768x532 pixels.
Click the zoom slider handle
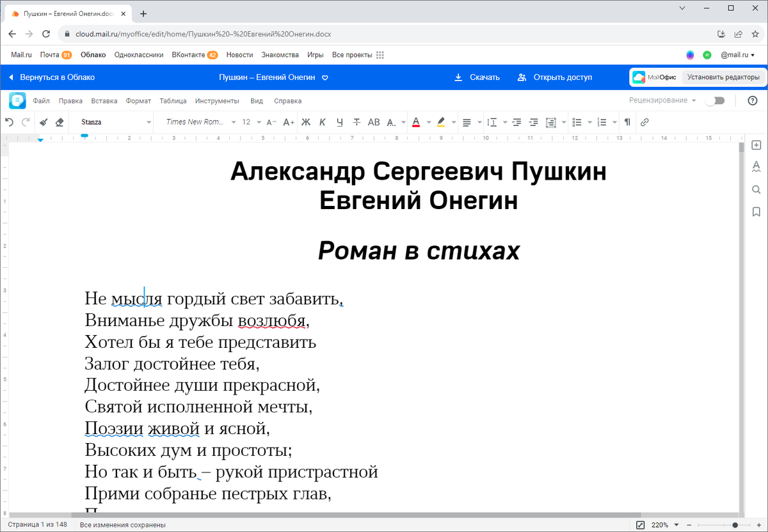pos(735,525)
